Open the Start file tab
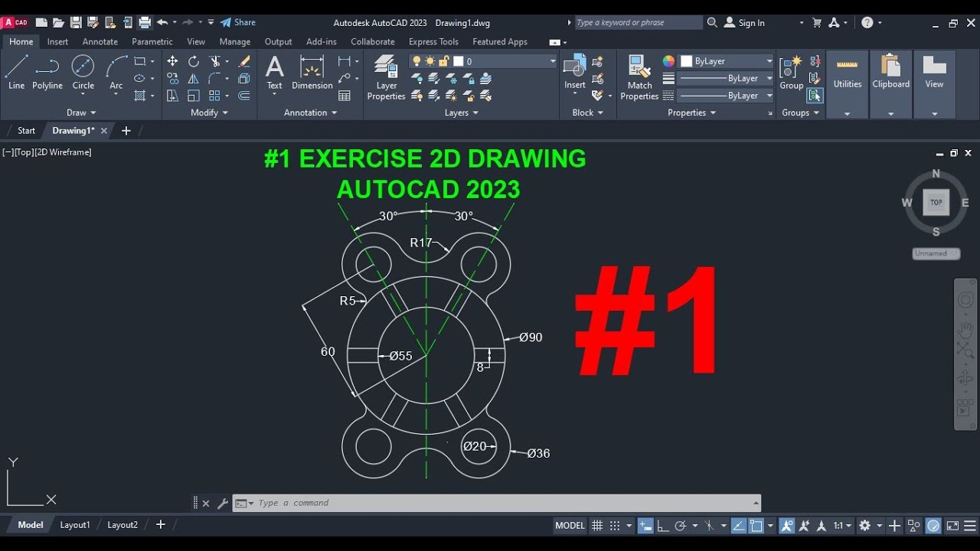 pos(26,131)
